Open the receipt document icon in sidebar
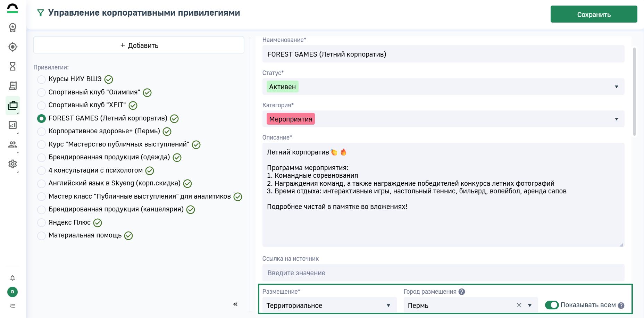Screen dimensions: 644x318 [x=12, y=86]
